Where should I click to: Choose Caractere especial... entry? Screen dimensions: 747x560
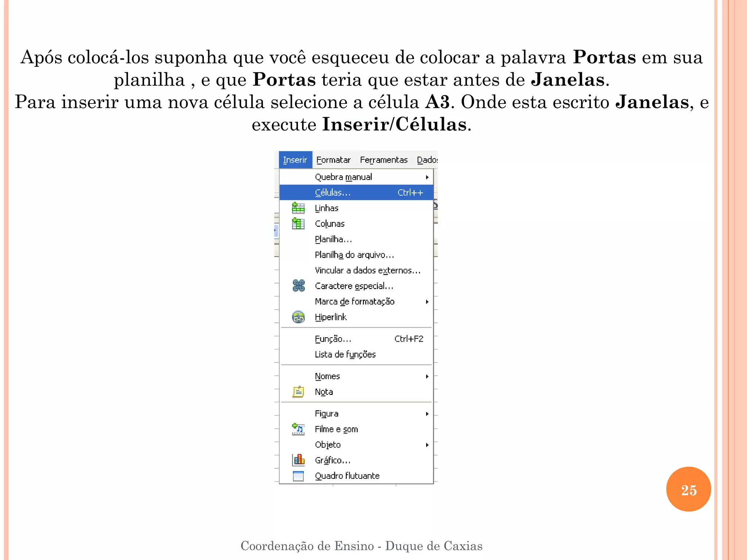(x=356, y=286)
